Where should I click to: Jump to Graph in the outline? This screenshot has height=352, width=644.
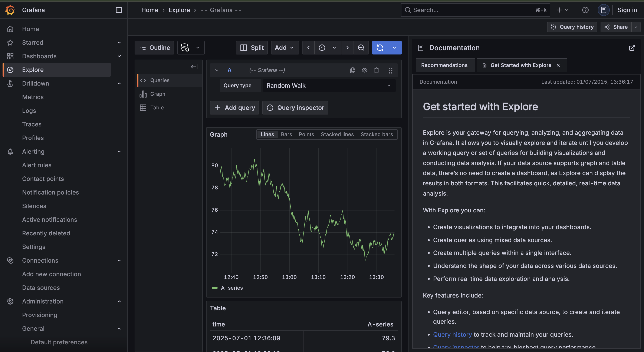pyautogui.click(x=170, y=94)
